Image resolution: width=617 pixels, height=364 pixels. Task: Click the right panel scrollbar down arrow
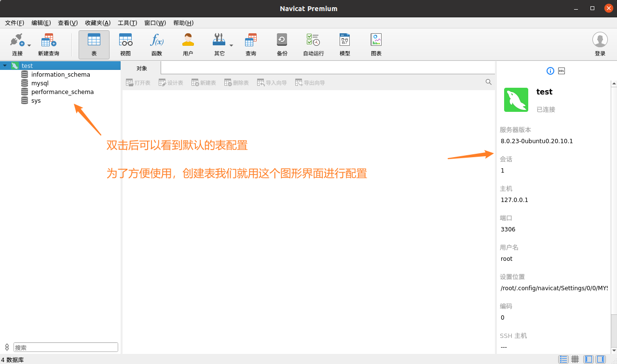tap(614, 351)
